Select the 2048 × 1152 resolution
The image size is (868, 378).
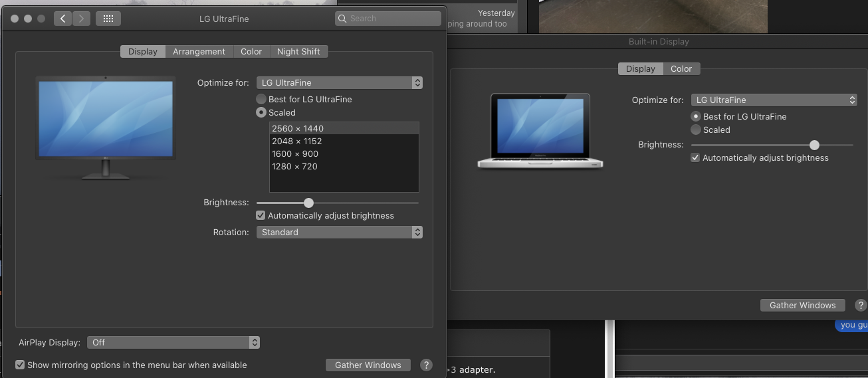click(344, 141)
